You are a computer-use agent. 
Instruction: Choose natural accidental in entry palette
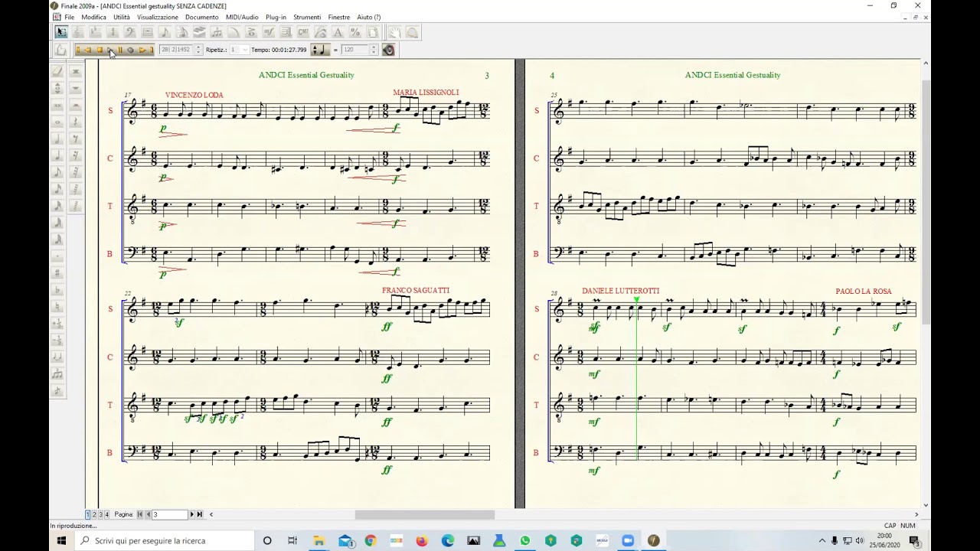click(57, 307)
